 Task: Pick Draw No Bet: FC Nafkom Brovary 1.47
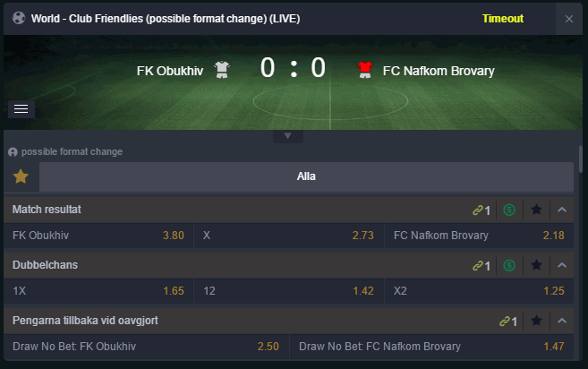pyautogui.click(x=431, y=346)
